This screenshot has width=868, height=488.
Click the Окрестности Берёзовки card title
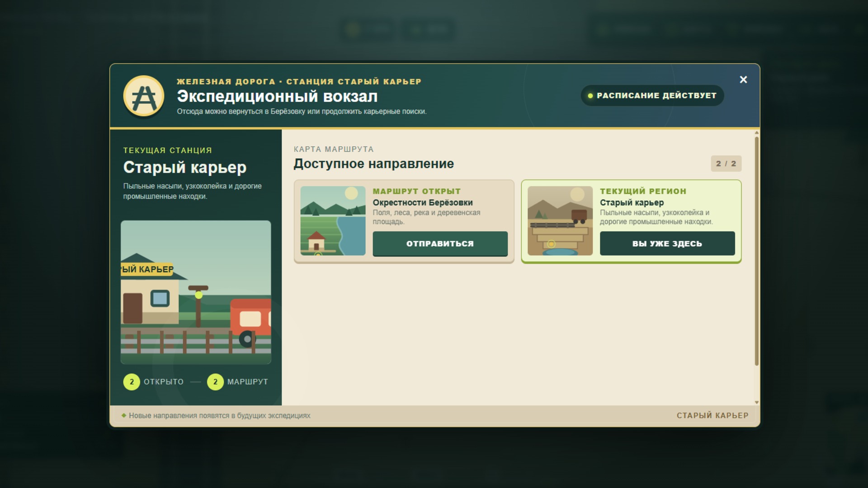423,202
